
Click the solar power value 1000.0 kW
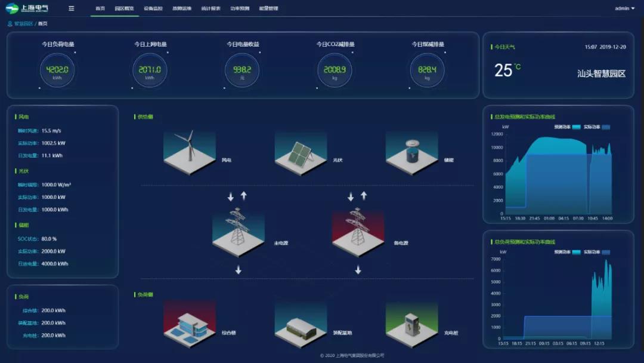click(54, 197)
